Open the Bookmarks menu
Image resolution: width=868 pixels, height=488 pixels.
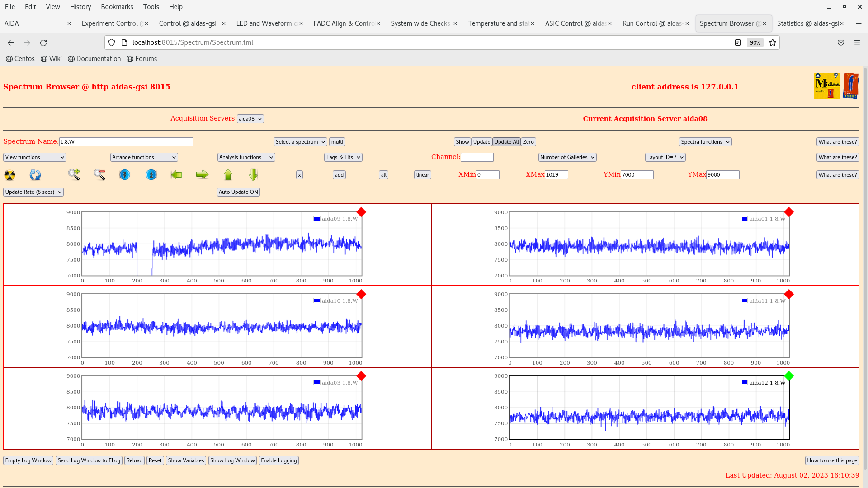coord(117,7)
